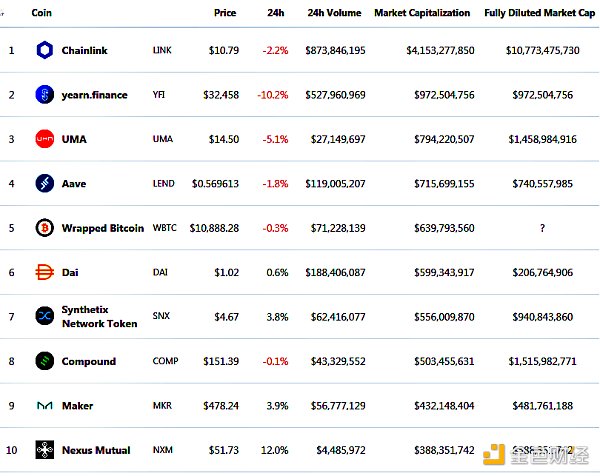Click the Chainlink logo icon
The width and height of the screenshot is (600, 476).
tap(44, 50)
